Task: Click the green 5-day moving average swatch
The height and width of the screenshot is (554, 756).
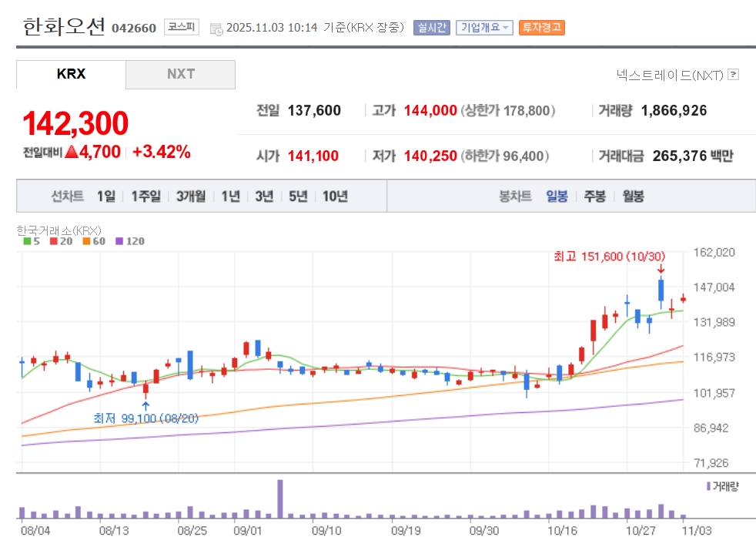Action: coord(27,241)
